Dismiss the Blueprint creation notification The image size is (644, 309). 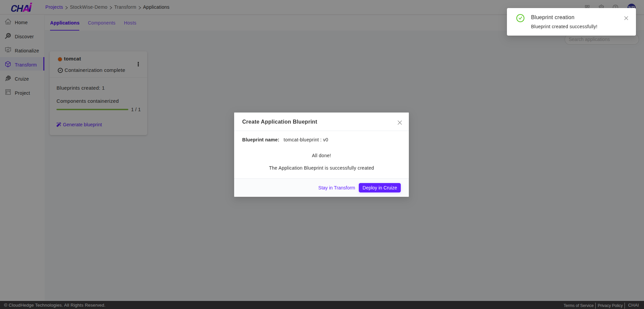(x=626, y=18)
